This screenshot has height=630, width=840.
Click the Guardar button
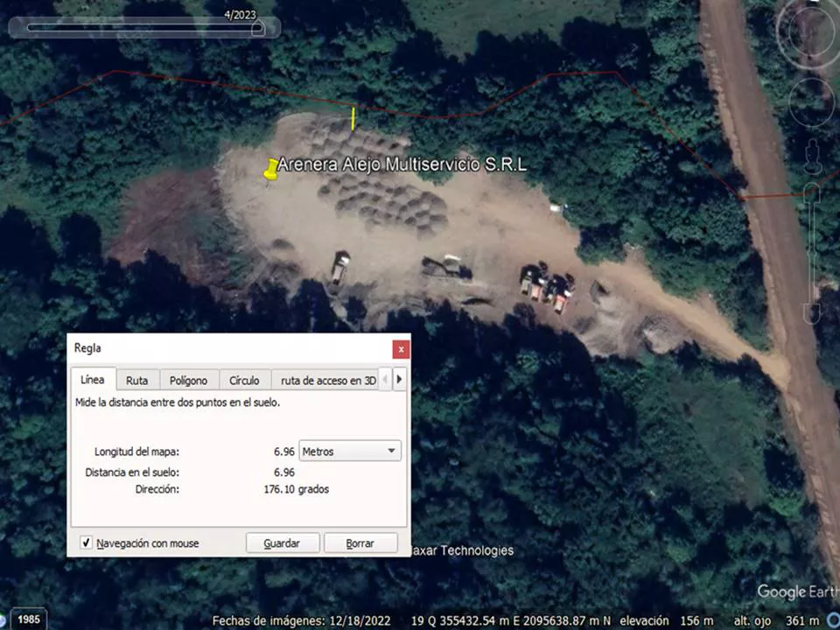(282, 543)
